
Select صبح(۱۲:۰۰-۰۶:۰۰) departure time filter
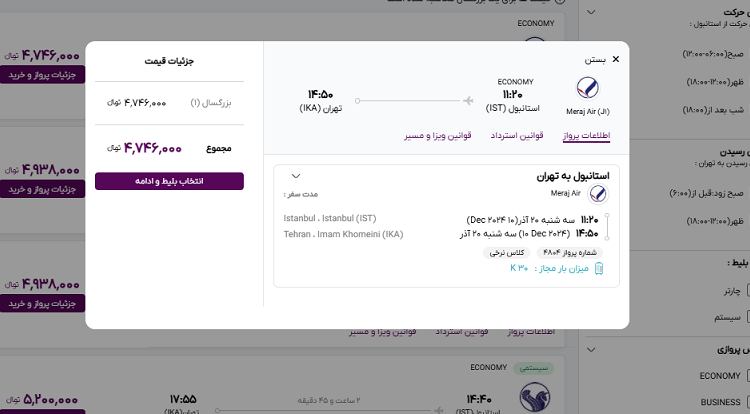(x=713, y=54)
